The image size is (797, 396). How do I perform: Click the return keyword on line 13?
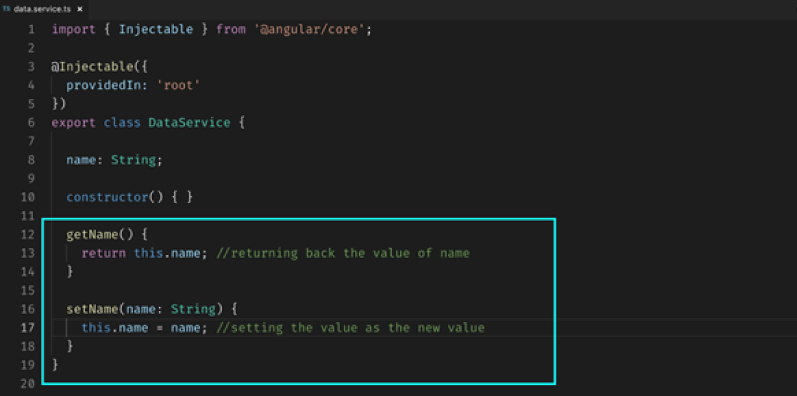coord(104,253)
